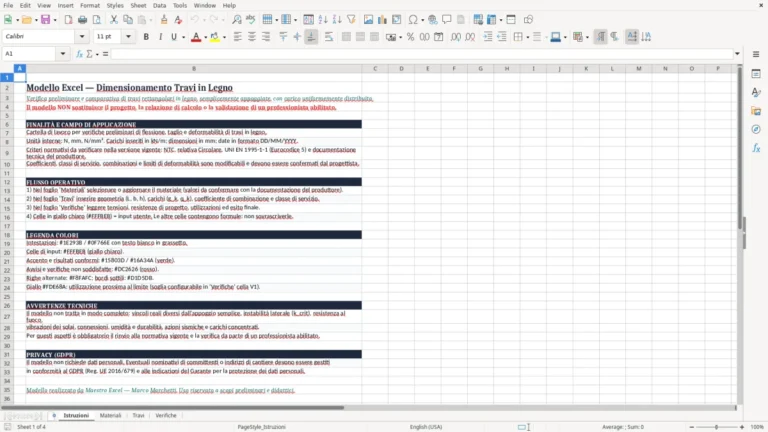Viewport: 768px width, 432px height.
Task: Insert a chart
Action: click(383, 20)
